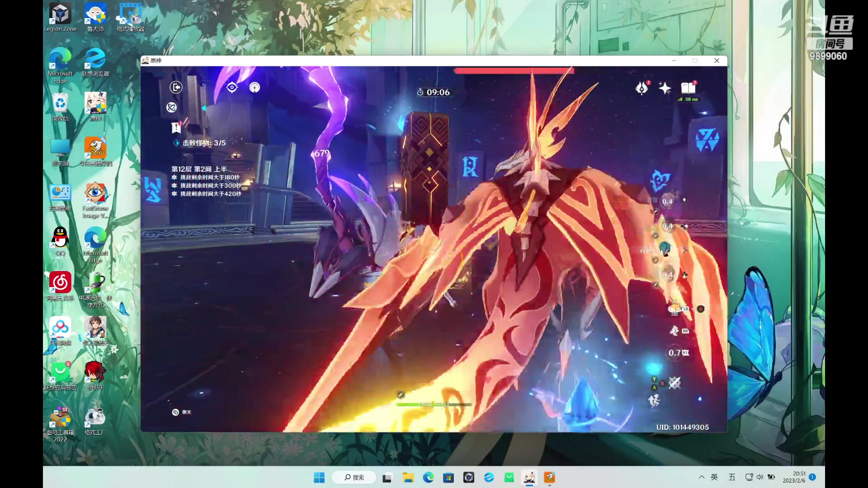Select the 此电脑 desktop icon
This screenshot has width=868, height=488.
pyautogui.click(x=60, y=152)
